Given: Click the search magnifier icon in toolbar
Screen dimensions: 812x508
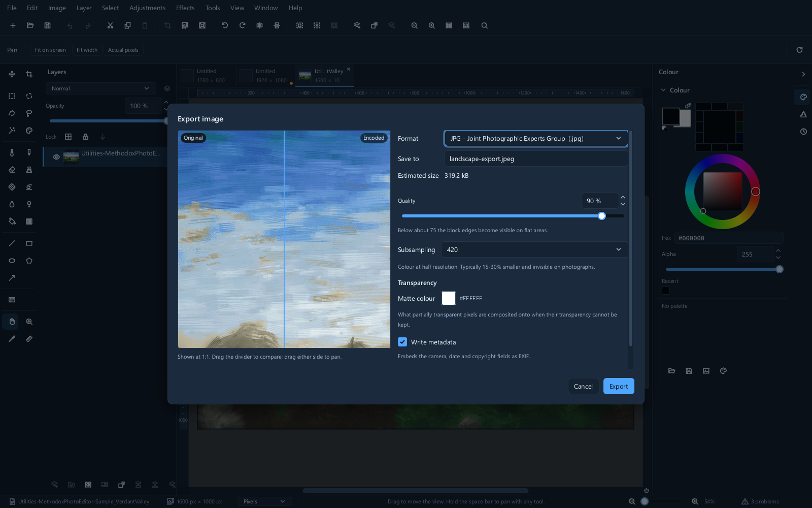Looking at the screenshot, I should click(x=484, y=25).
